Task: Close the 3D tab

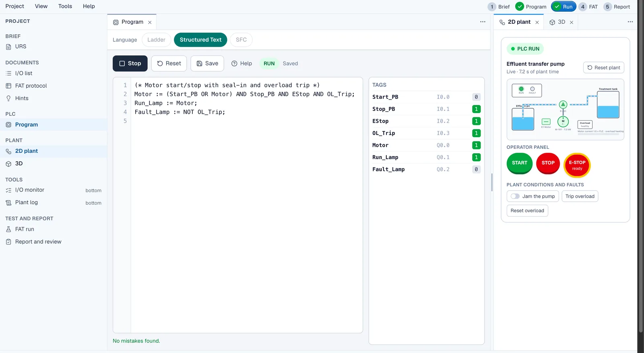Action: tap(572, 23)
